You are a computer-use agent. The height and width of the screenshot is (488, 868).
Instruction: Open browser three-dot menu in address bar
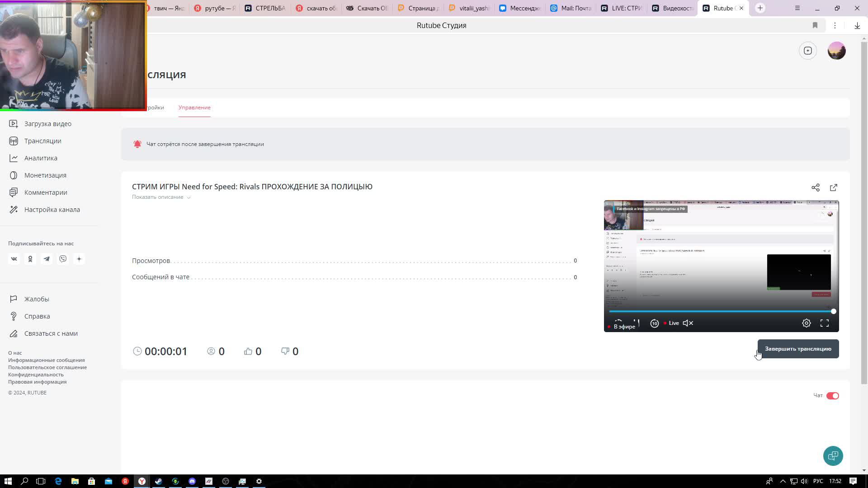click(835, 25)
